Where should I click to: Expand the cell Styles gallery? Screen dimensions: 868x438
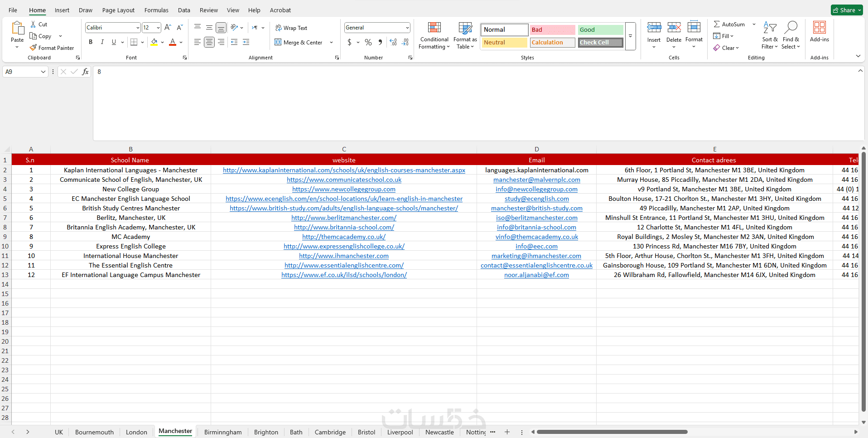pyautogui.click(x=630, y=36)
